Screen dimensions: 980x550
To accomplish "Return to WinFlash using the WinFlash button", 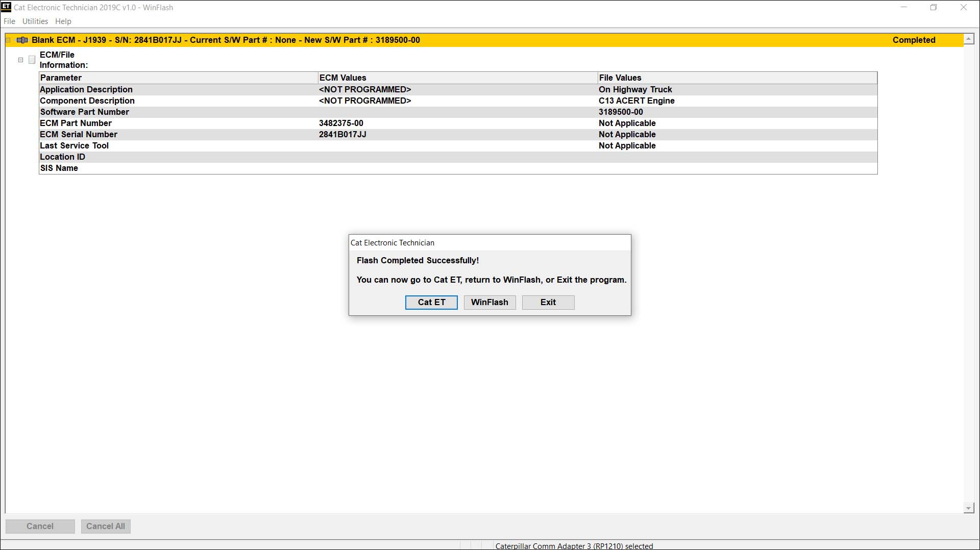I will click(x=489, y=302).
